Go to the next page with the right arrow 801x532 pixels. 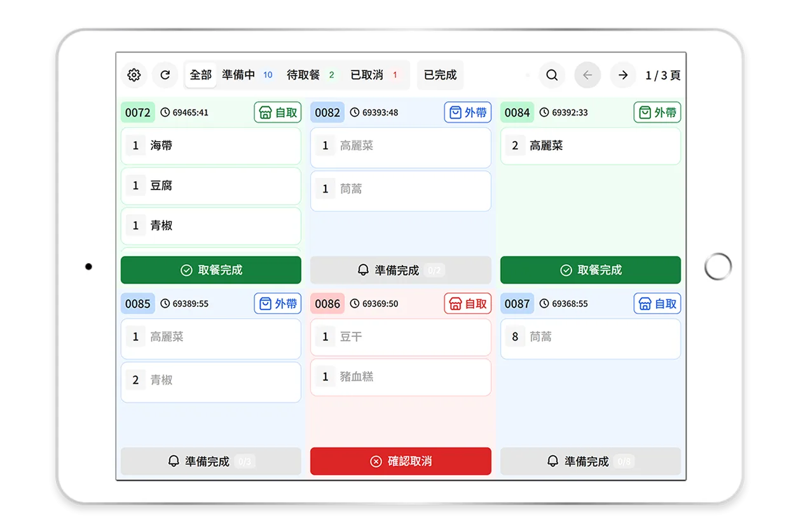pos(623,75)
